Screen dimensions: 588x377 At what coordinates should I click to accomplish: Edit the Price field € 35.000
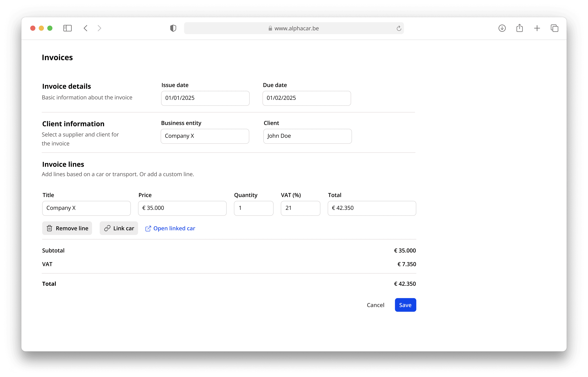tap(182, 208)
